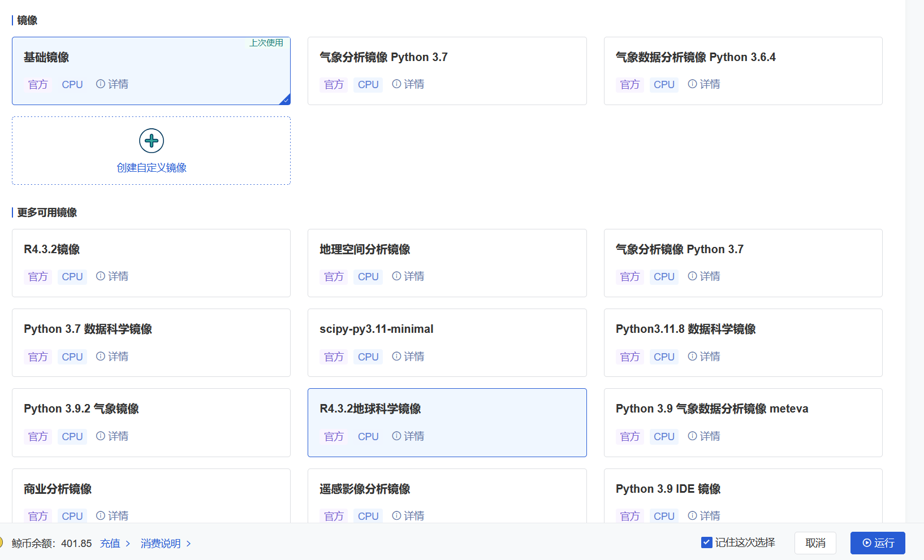Open 详情 for Python 3.9.2 气象镜像

113,436
